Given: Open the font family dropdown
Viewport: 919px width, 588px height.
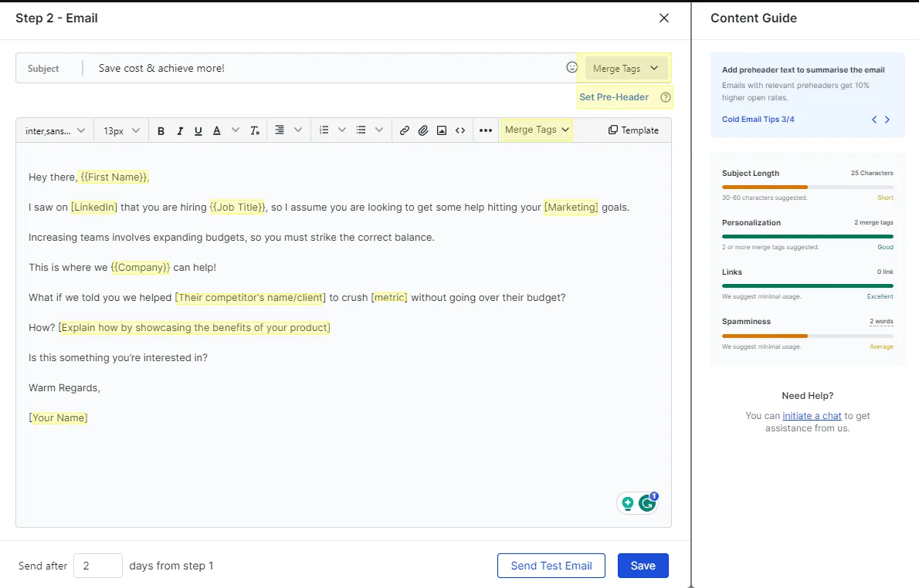Looking at the screenshot, I should [55, 130].
